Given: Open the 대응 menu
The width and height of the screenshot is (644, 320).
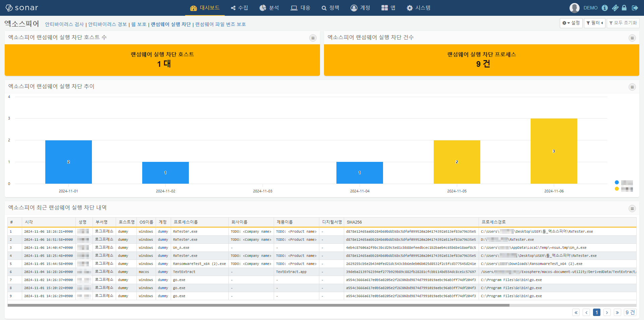Looking at the screenshot, I should [x=301, y=8].
